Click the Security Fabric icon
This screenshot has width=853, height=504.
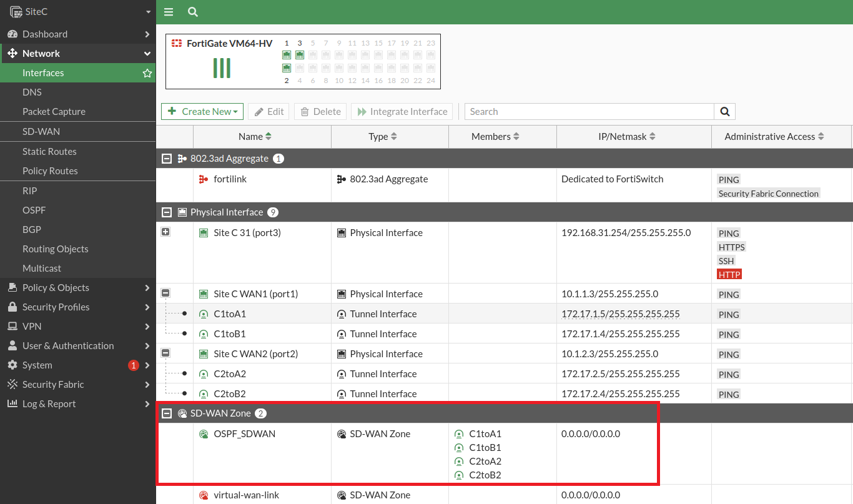pos(12,385)
